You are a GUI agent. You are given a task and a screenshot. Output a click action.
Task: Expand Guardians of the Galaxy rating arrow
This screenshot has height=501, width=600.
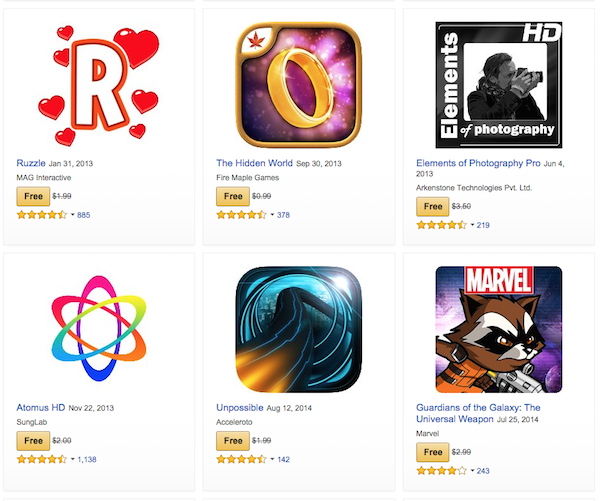(472, 471)
